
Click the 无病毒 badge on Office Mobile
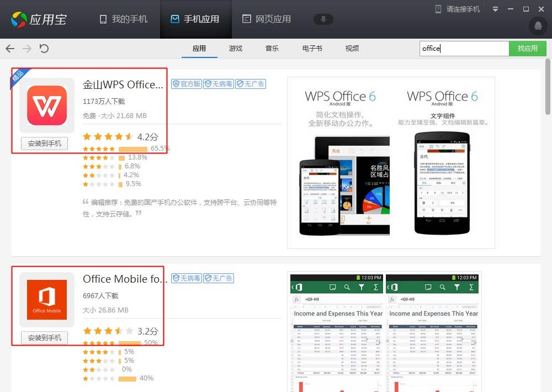tap(187, 278)
